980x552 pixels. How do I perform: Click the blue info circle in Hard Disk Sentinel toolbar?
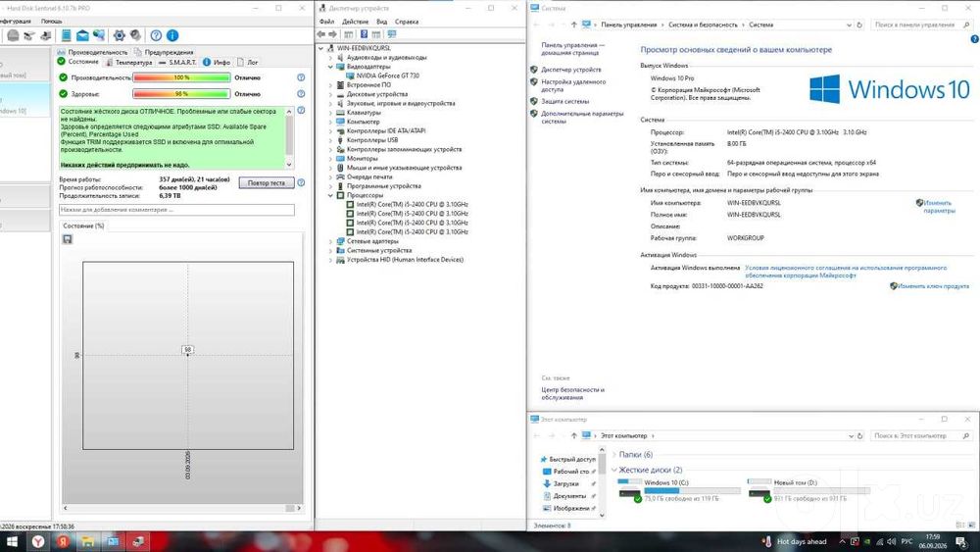[172, 35]
